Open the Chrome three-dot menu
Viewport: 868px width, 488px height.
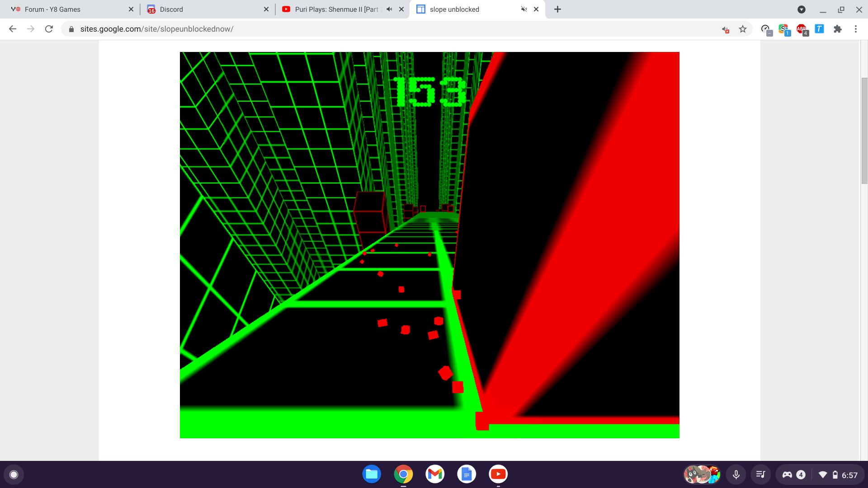point(856,29)
